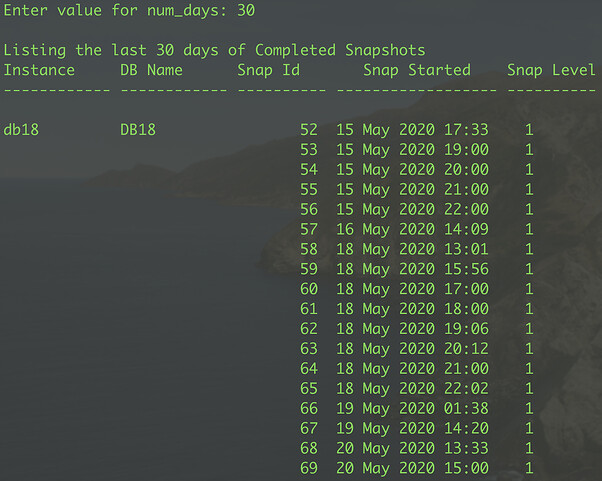Select timestamp '18 May 2020 22:02'
Image resolution: width=602 pixels, height=481 pixels.
(x=412, y=389)
